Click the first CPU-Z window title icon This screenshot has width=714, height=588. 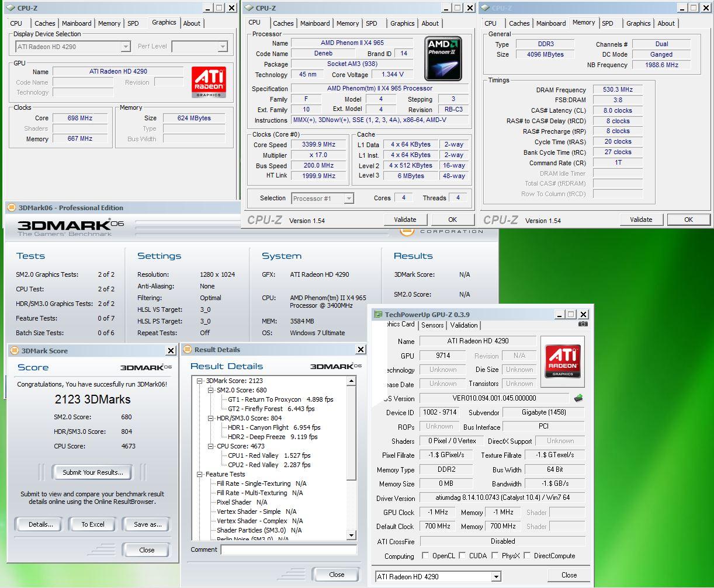[x=11, y=8]
